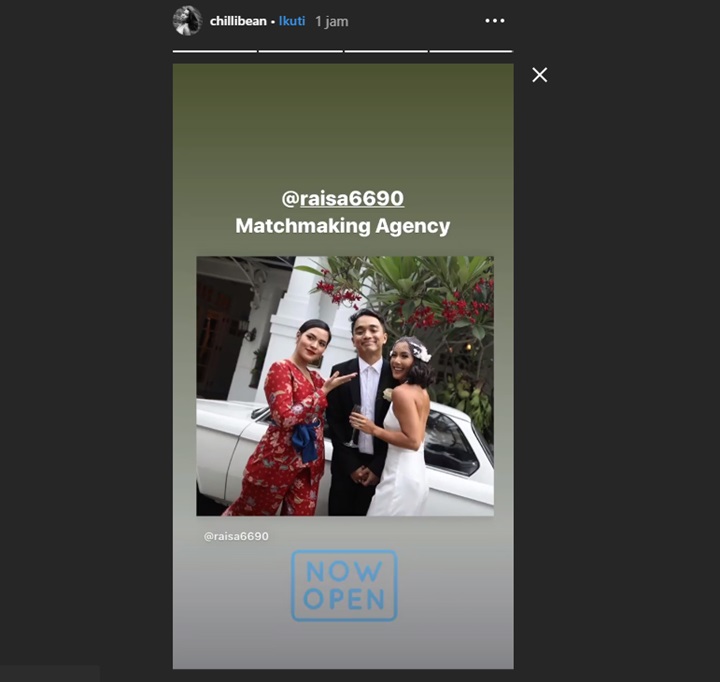Tap the small @raisa6690 caption under photo
Viewport: 720px width, 682px height.
point(236,536)
